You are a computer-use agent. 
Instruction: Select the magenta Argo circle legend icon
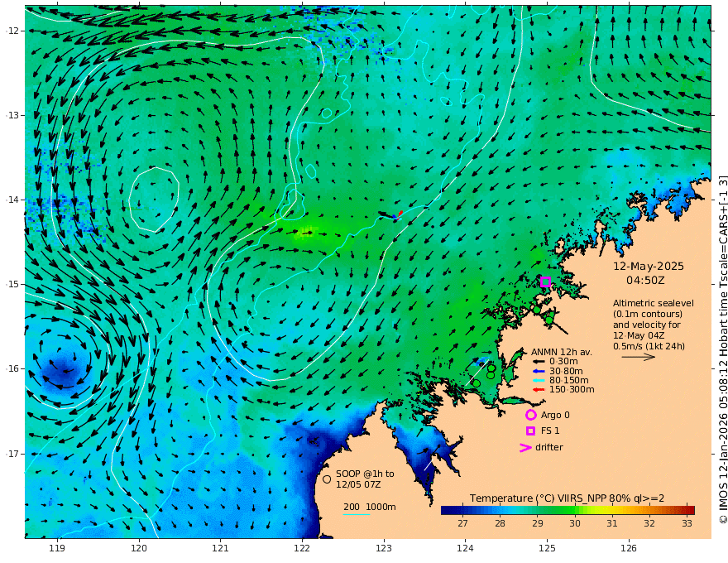point(530,415)
